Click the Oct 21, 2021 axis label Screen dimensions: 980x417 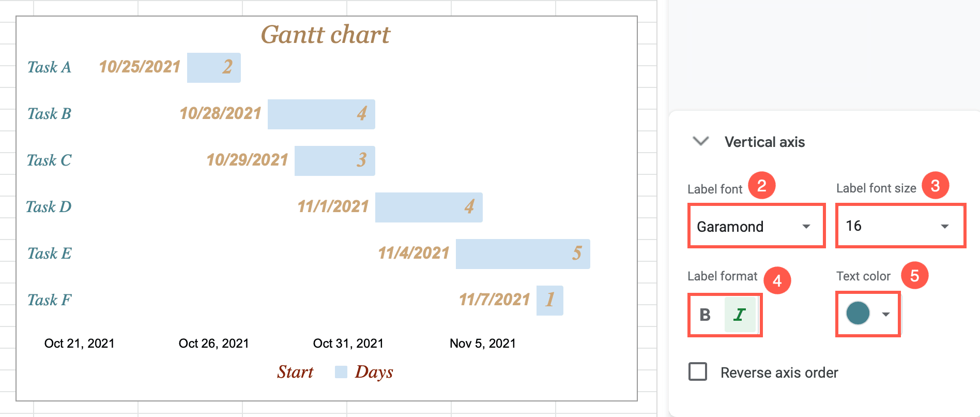[x=79, y=342]
